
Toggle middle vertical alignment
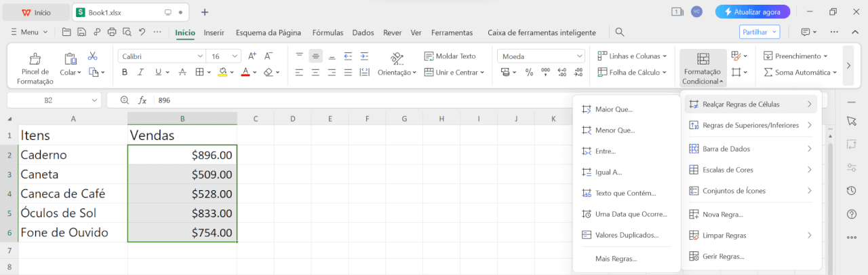pos(315,56)
